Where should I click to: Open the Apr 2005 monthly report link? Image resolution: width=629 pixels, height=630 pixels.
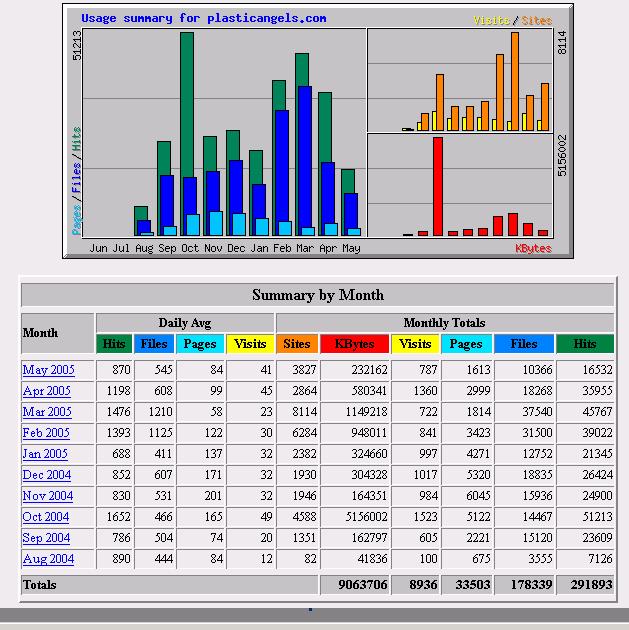[47, 391]
